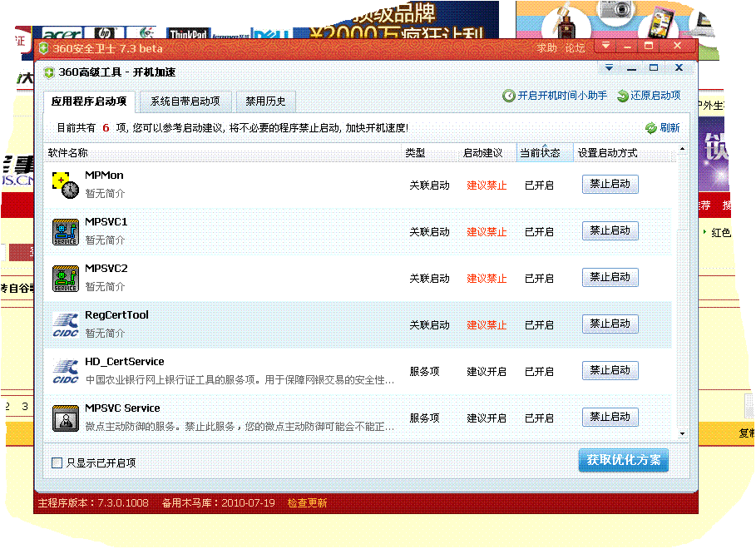
Task: Select the MPSVC1 row name
Action: [106, 222]
